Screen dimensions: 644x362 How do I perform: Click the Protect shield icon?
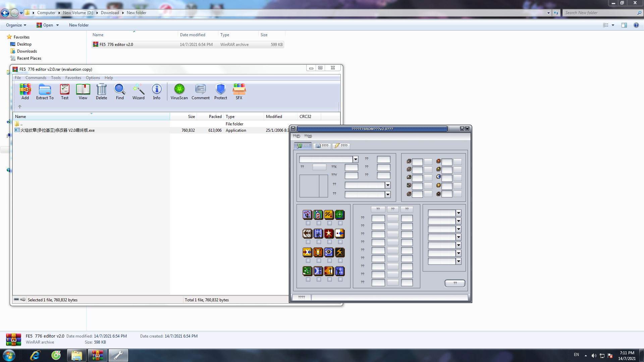tap(221, 92)
